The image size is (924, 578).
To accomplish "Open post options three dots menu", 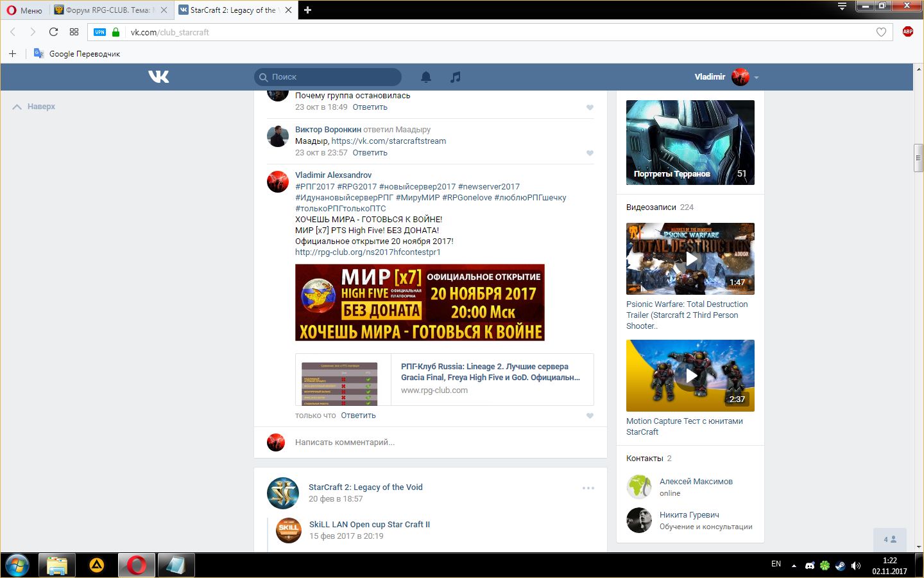I will click(588, 488).
